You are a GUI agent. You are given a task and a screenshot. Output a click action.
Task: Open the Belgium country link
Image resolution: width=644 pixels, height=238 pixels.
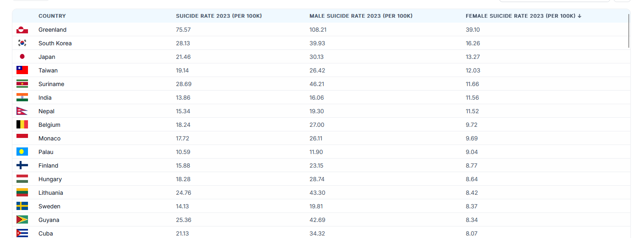pos(49,125)
